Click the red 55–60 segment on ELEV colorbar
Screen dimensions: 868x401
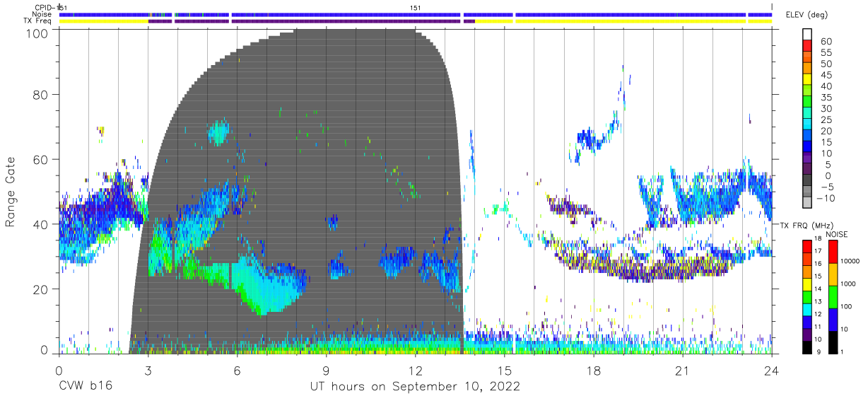point(807,46)
